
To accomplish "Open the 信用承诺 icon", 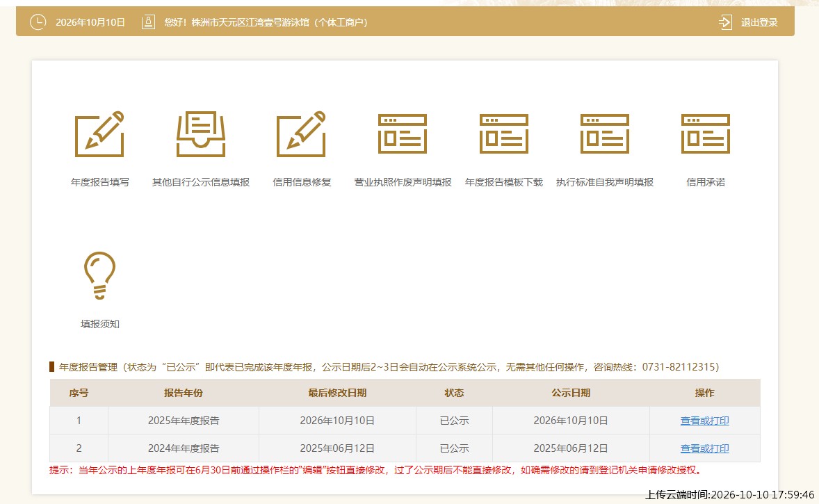I will click(x=706, y=133).
